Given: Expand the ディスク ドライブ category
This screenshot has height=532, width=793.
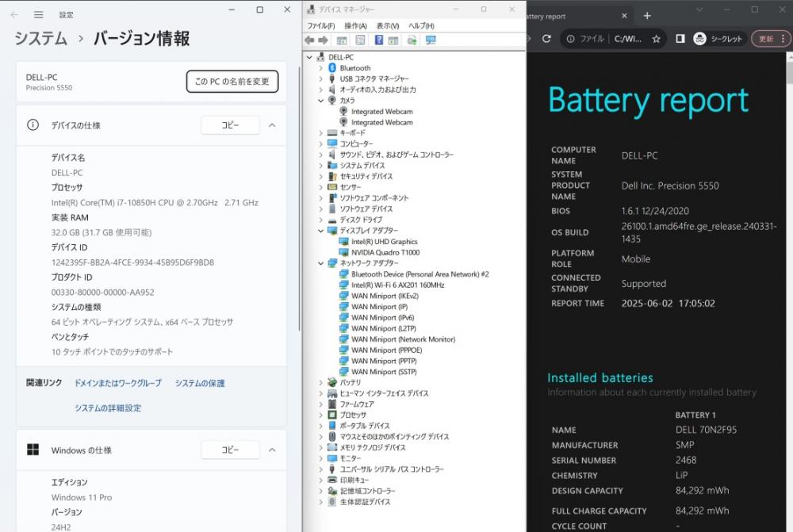Looking at the screenshot, I should tap(320, 220).
